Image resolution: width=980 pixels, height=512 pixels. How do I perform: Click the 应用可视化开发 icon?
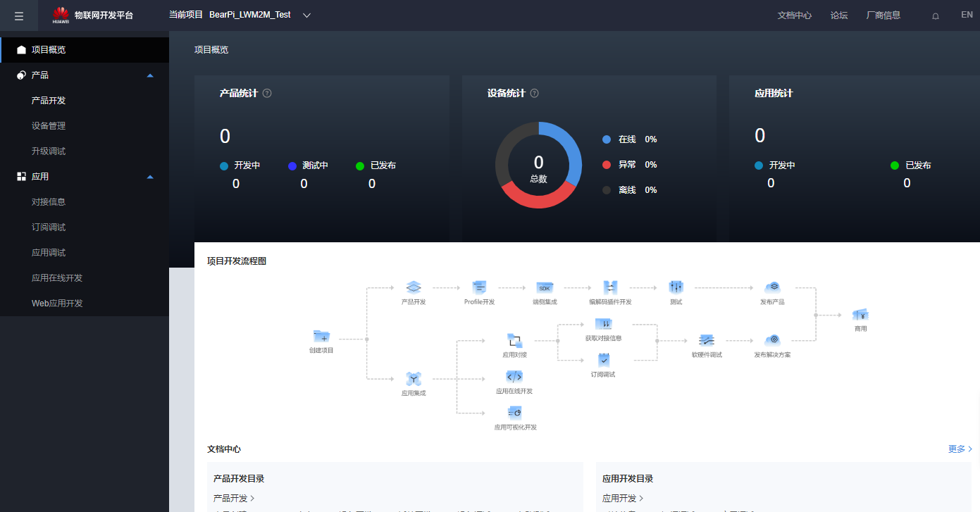515,413
